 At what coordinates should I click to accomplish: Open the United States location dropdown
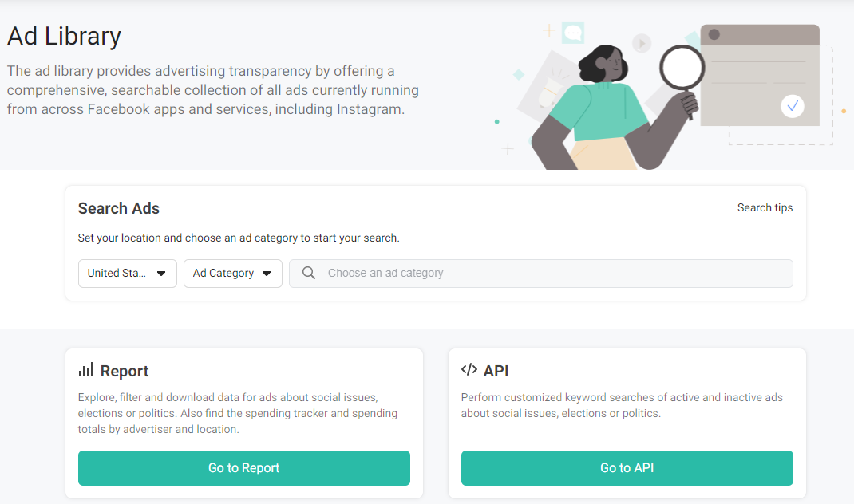point(128,273)
